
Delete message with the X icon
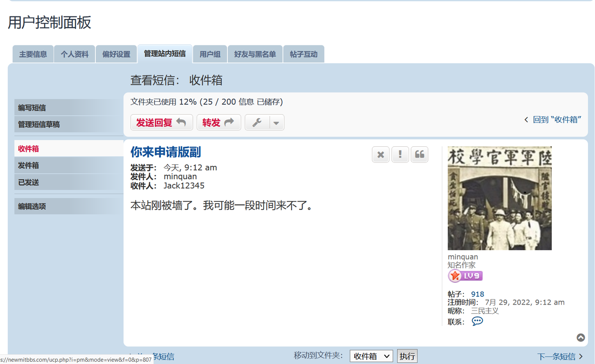[380, 155]
